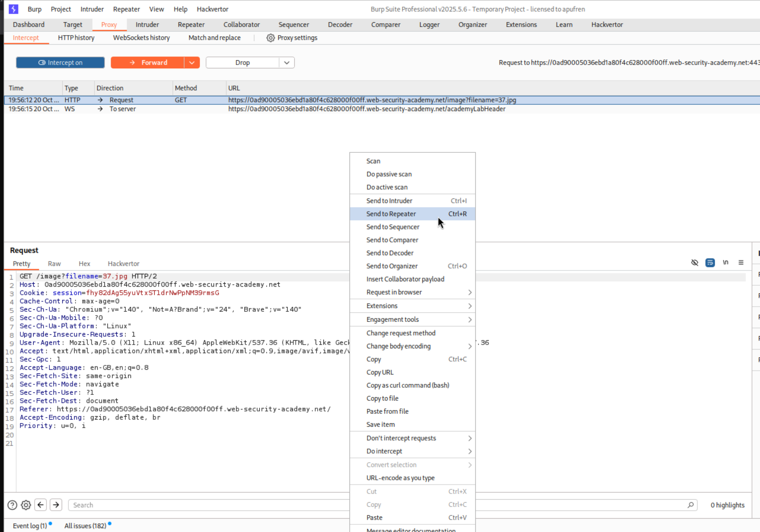Viewport: 760px width, 532px height.
Task: Expand the Forward button dropdown arrow
Action: [x=192, y=63]
